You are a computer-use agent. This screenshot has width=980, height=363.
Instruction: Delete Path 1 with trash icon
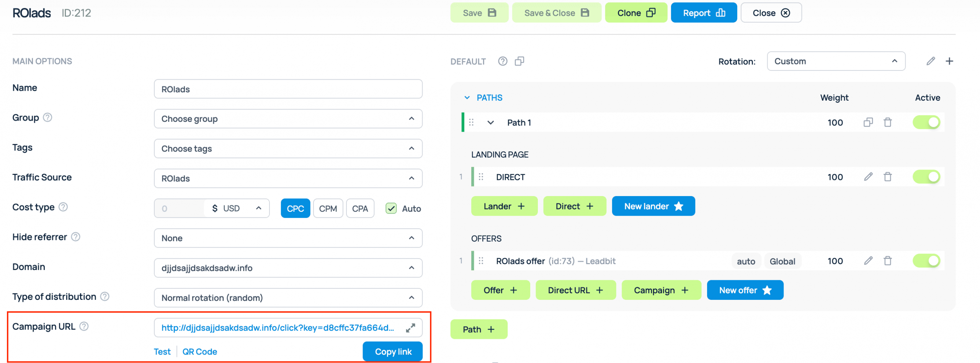pos(887,123)
